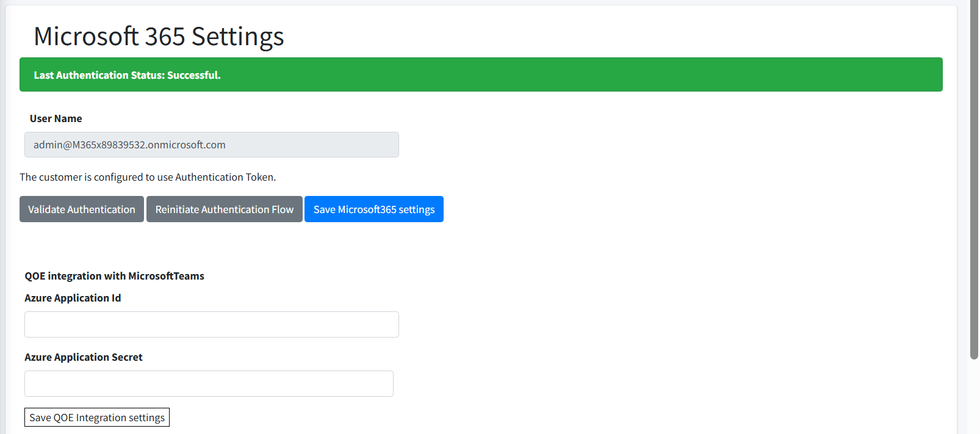Click the word MicrosoftTeams in section heading
Image resolution: width=980 pixels, height=434 pixels.
[x=166, y=276]
